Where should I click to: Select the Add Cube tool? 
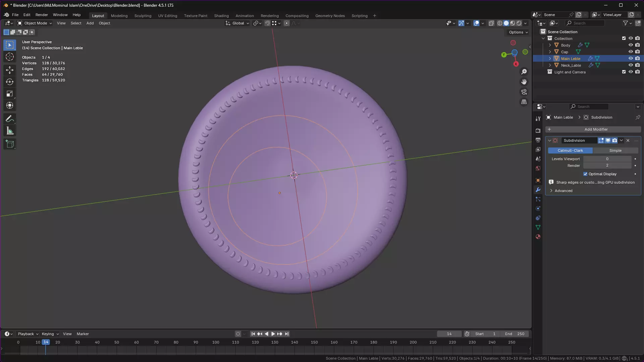coord(10,144)
